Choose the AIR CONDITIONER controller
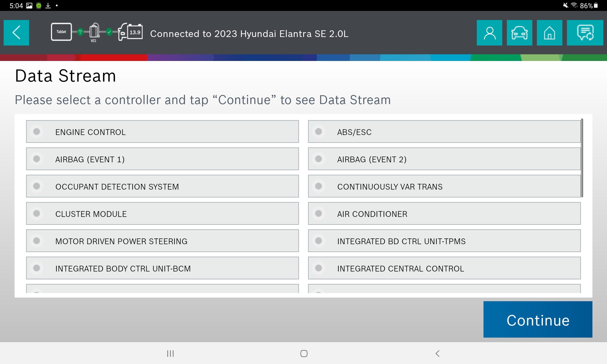The image size is (607, 364). click(444, 214)
